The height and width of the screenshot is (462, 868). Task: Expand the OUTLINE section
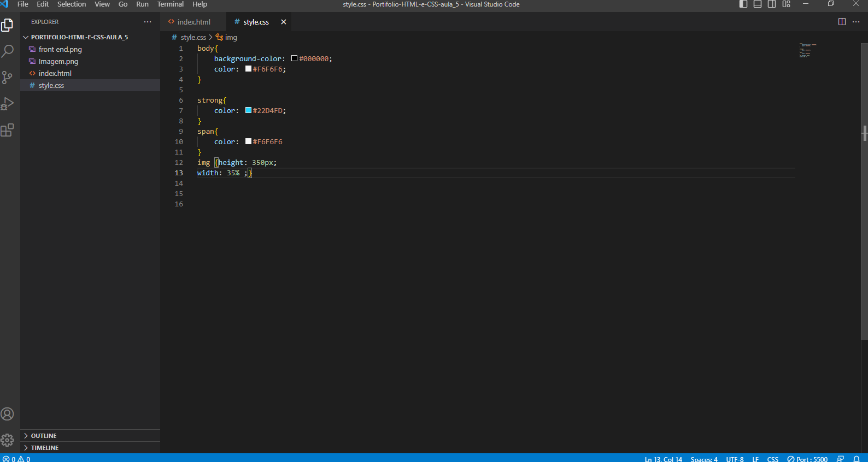pos(90,436)
